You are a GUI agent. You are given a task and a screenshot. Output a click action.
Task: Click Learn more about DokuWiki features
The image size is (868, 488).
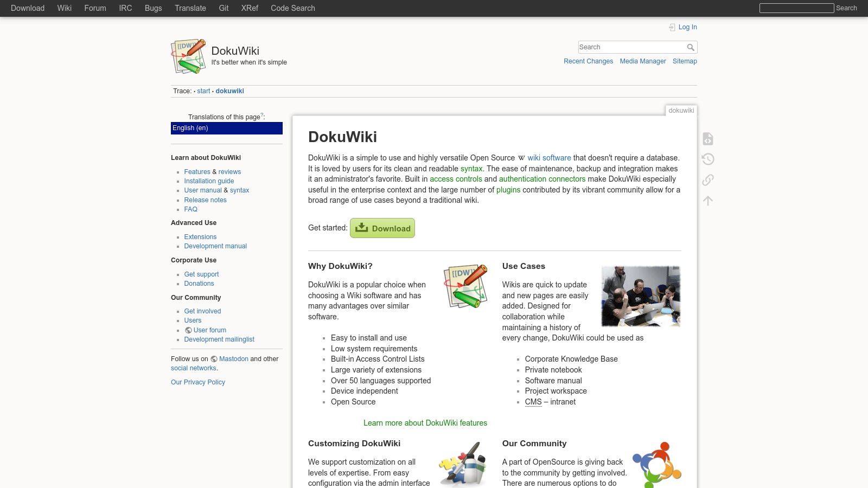(425, 423)
